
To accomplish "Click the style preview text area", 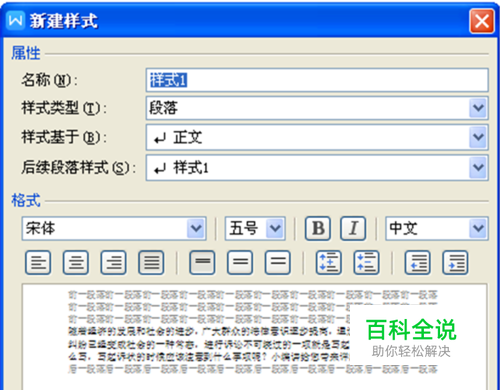I will (x=254, y=337).
